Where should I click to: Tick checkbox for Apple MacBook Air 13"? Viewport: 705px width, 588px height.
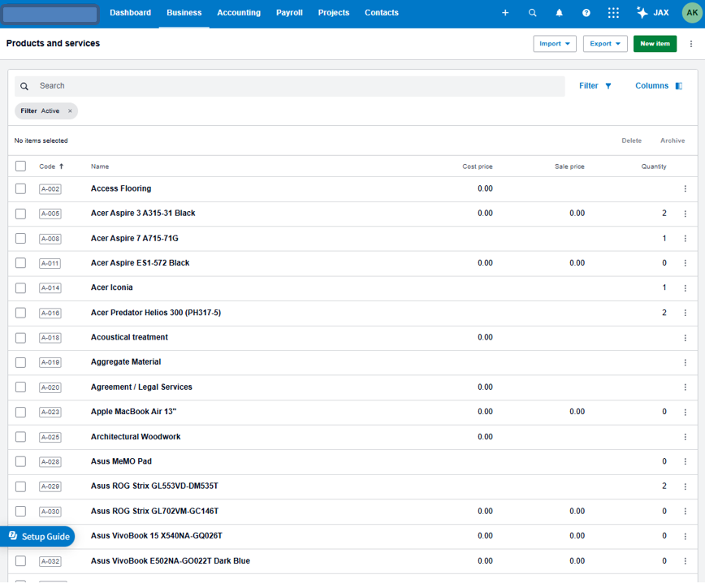[x=20, y=412]
